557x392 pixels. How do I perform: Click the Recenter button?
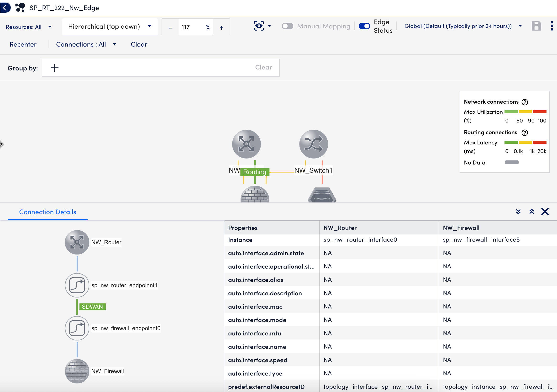[23, 44]
